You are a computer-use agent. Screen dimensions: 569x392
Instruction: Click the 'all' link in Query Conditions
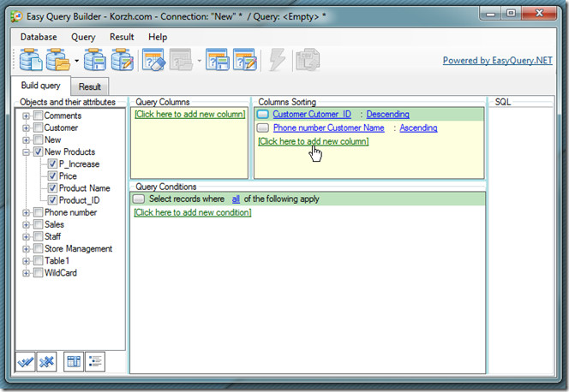point(236,199)
